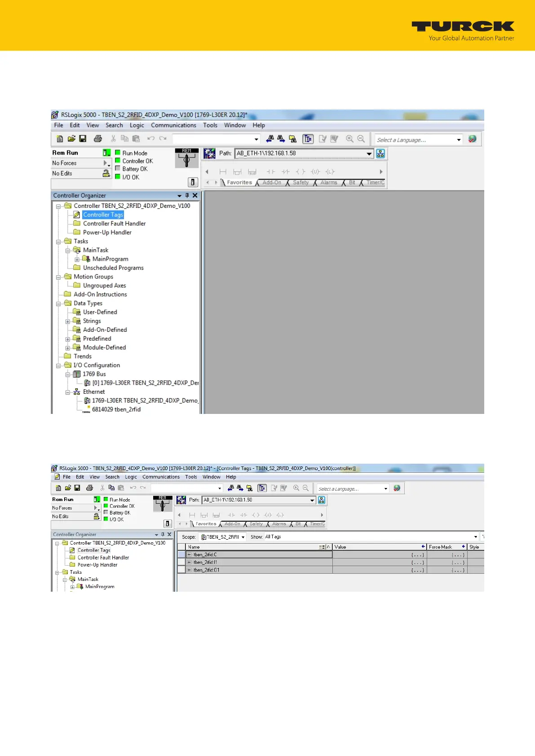Viewport: 535px width, 756px height.
Task: Expand tben_2rfid:C tag in lower window
Action: (189, 555)
